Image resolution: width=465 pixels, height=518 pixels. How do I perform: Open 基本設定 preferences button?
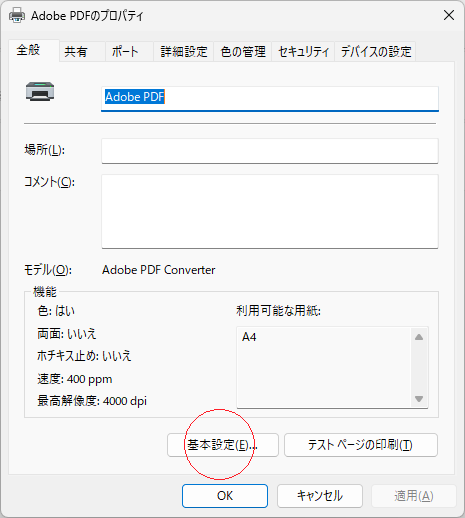[x=223, y=445]
